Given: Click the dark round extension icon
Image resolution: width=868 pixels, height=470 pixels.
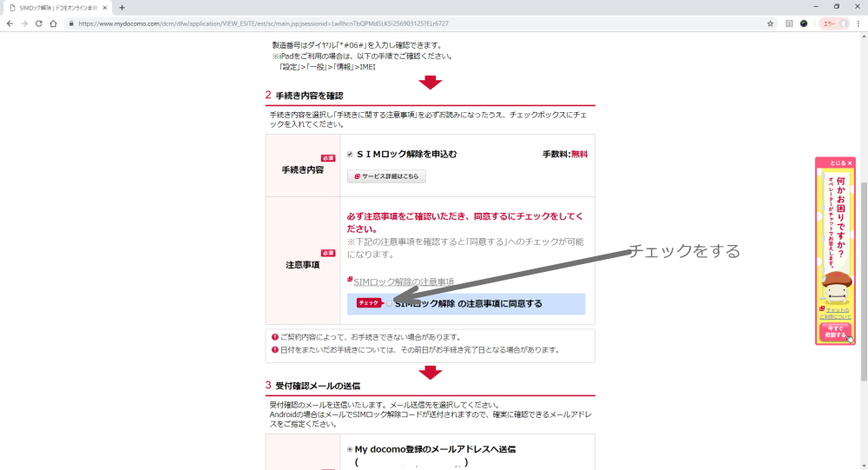Looking at the screenshot, I should click(804, 23).
